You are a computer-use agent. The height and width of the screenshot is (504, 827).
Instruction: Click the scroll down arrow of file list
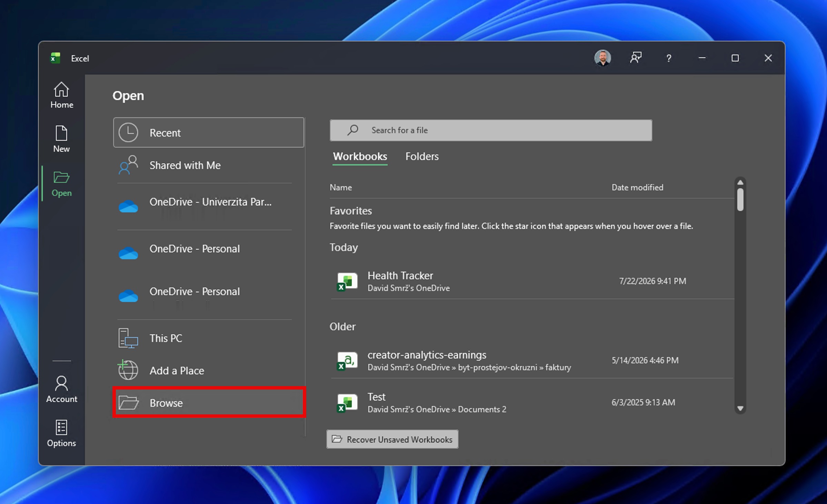(740, 409)
